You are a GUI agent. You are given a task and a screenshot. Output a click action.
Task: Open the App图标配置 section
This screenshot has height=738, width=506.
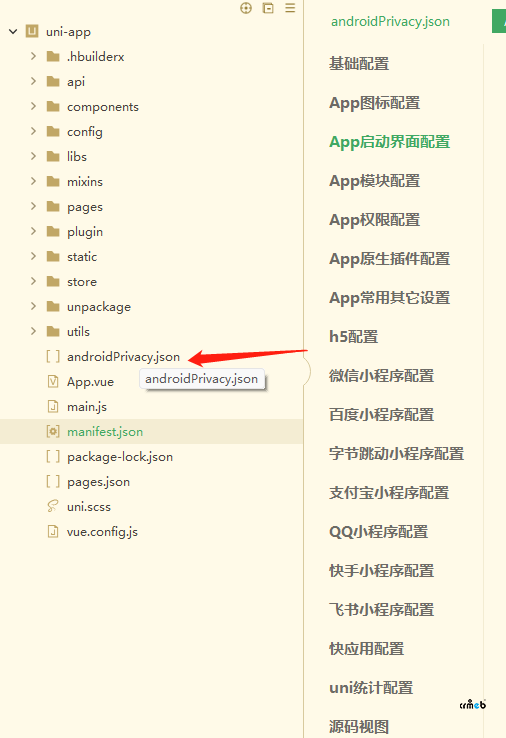[x=375, y=103]
